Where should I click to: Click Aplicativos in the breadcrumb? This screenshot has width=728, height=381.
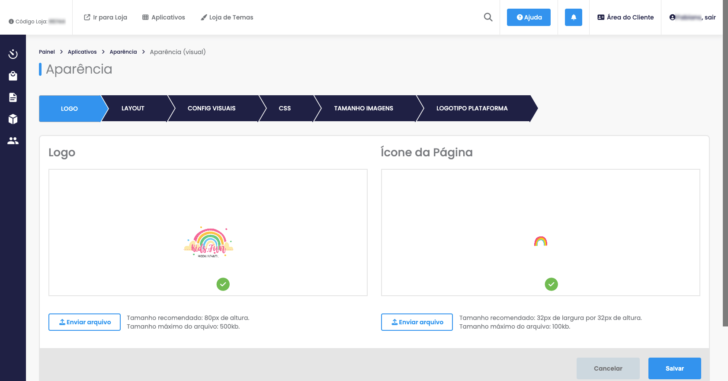82,52
